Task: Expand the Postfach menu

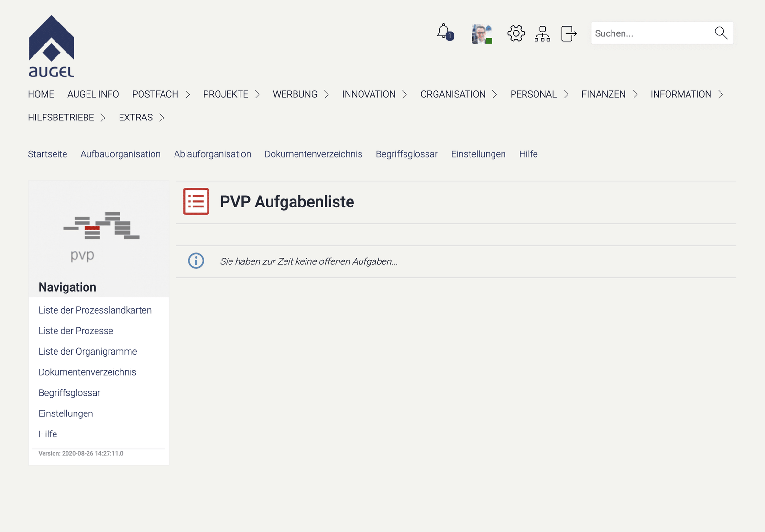Action: coord(161,94)
